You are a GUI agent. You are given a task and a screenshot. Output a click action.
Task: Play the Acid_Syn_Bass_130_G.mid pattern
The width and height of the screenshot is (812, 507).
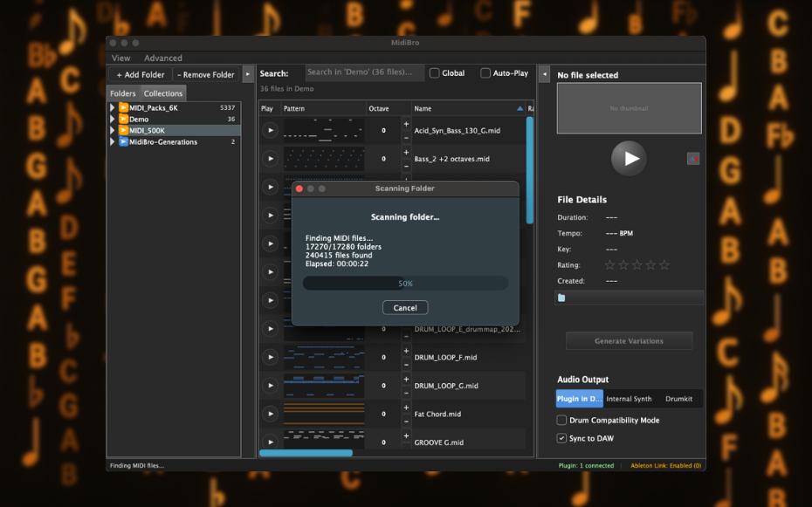tap(271, 130)
